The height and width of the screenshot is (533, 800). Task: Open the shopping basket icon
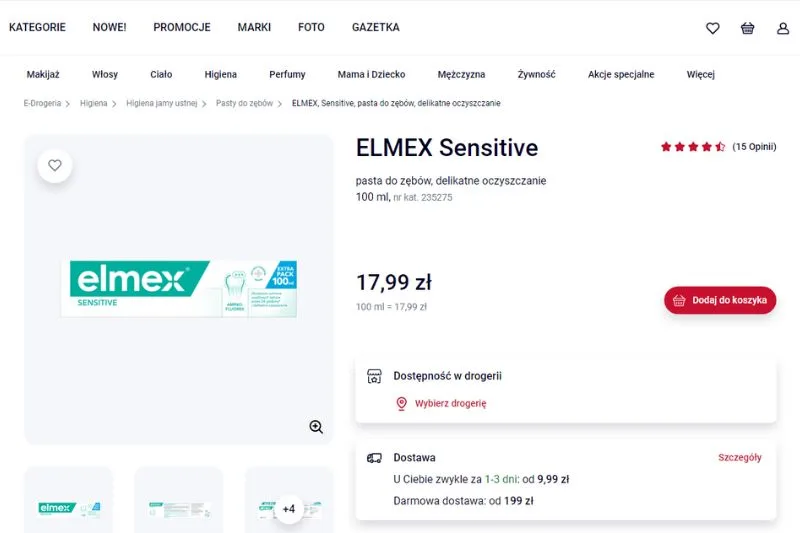pos(747,28)
